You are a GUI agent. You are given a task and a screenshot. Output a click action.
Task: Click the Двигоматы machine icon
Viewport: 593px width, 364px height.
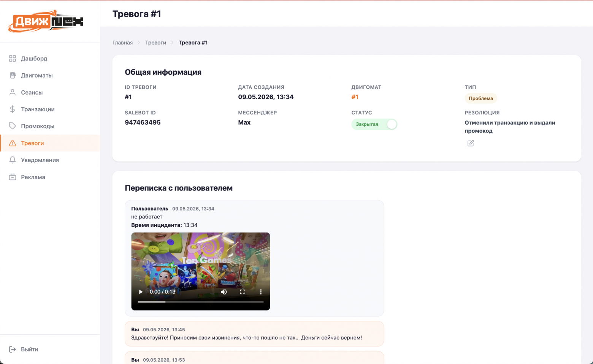pyautogui.click(x=13, y=75)
